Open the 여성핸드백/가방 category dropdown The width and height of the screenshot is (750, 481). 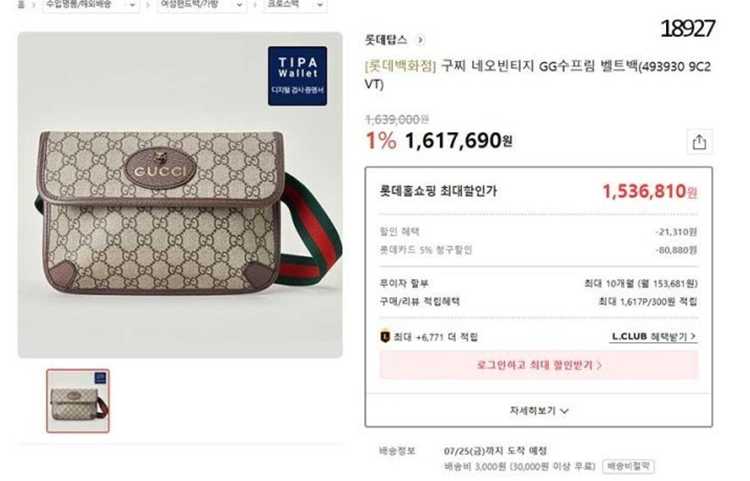(202, 5)
